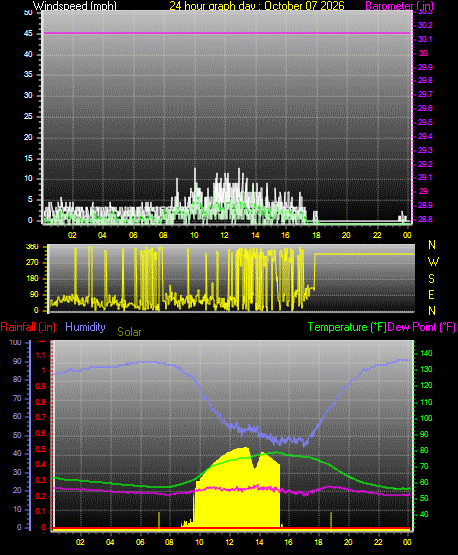Click the 360 wind direction axis value
This screenshot has width=458, height=555.
32,247
